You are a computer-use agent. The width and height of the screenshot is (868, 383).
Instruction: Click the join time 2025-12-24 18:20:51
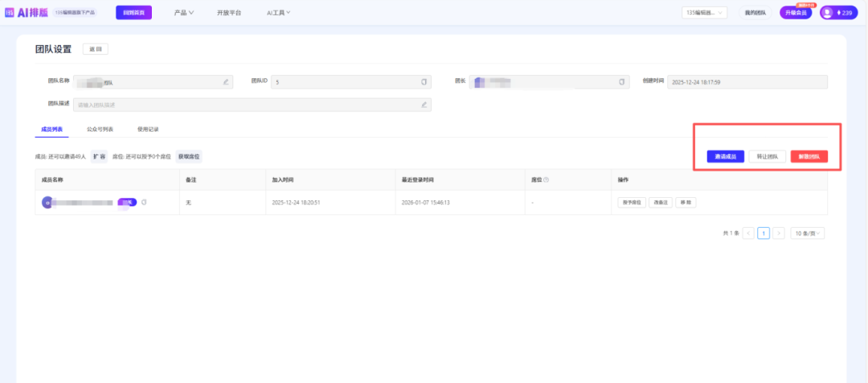click(x=296, y=202)
